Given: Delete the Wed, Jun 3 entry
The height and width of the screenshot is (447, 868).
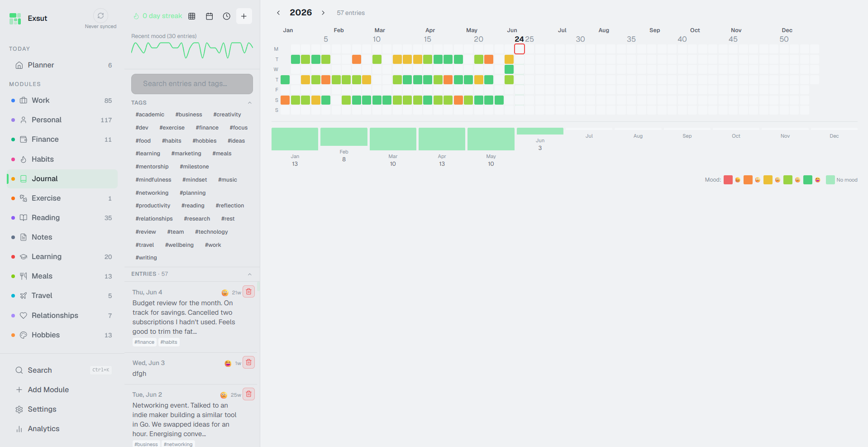Looking at the screenshot, I should [249, 362].
